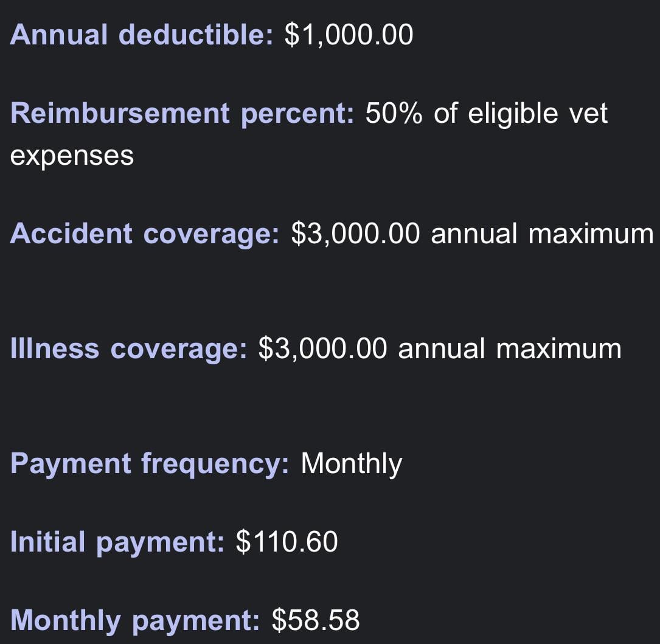Click the Initial payment label
This screenshot has height=644, width=660.
(x=117, y=542)
